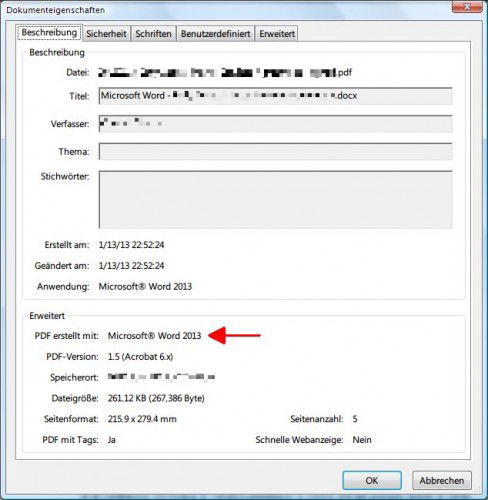Click the Seitenanzahl value 5

355,419
